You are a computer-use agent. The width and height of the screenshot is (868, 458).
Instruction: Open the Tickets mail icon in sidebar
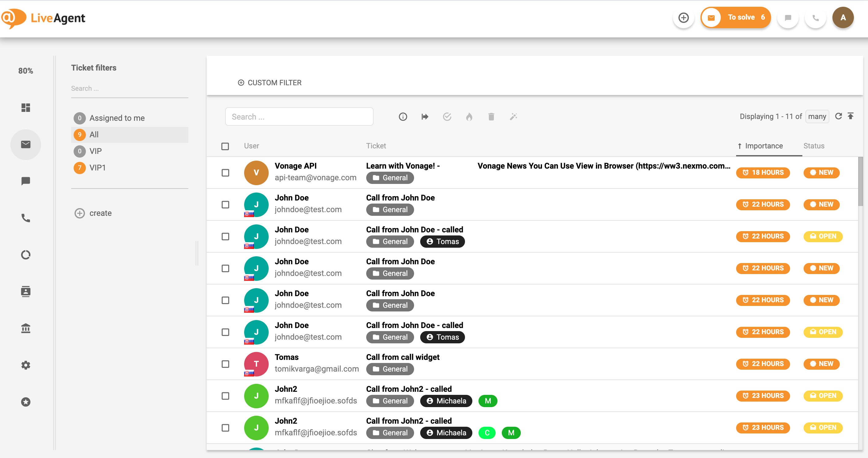pos(25,144)
